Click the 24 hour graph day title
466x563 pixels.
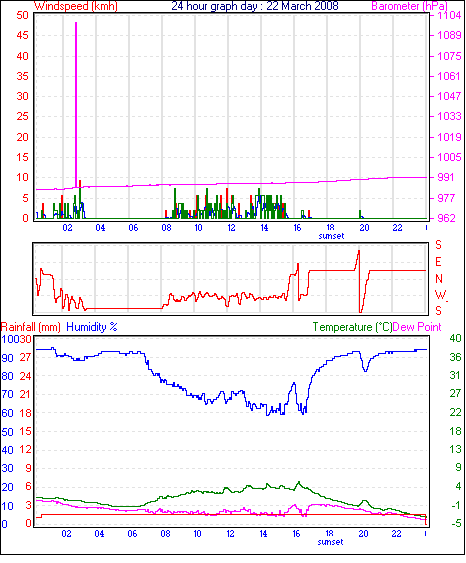[255, 6]
